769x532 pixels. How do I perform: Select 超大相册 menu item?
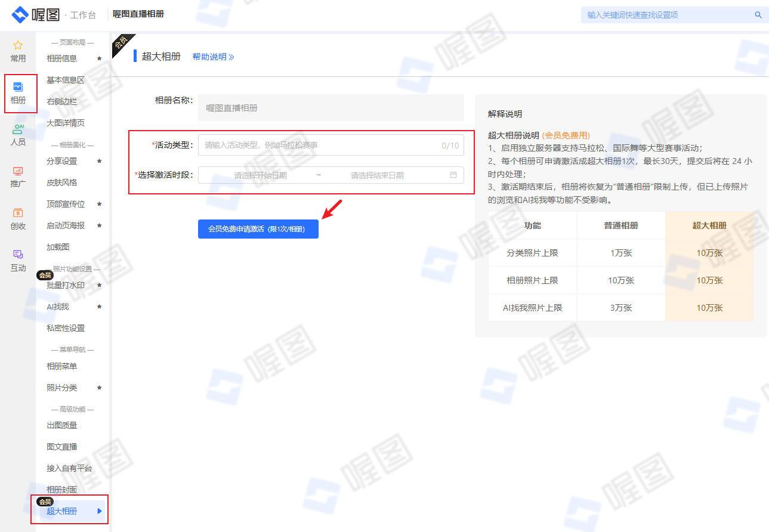point(62,511)
